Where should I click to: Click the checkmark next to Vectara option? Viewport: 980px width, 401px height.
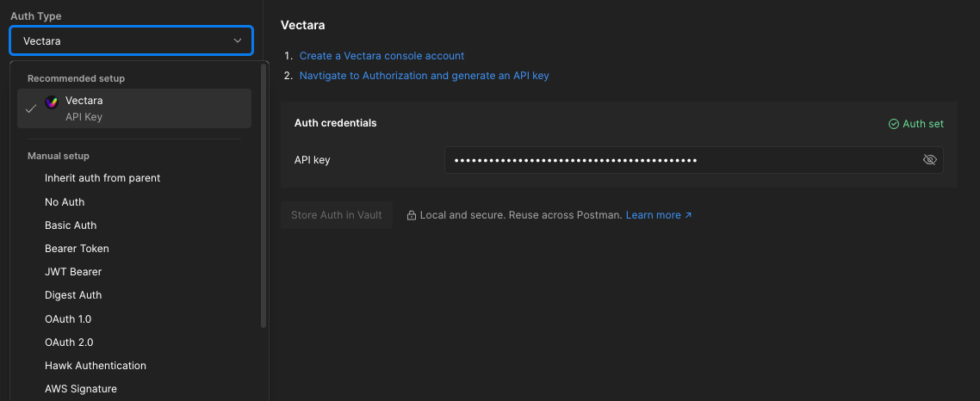pyautogui.click(x=31, y=108)
